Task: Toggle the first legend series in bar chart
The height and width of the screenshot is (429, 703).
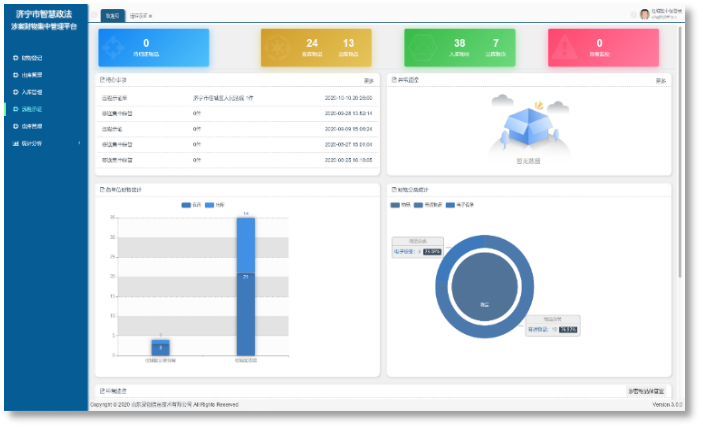Action: 186,204
